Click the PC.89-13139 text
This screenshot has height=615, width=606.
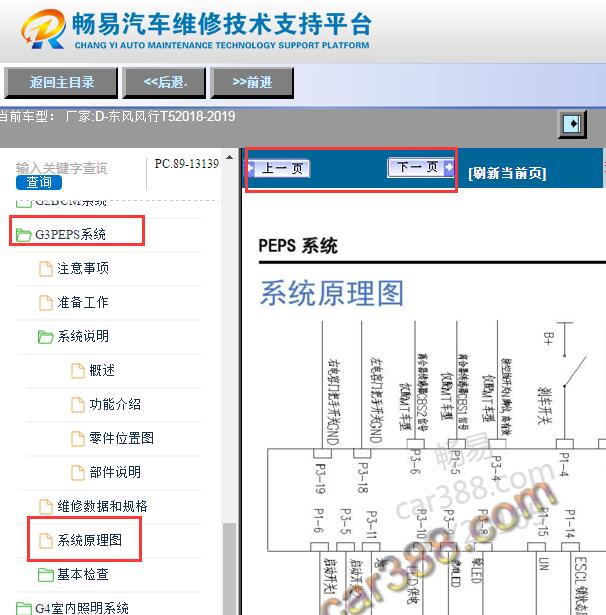click(186, 164)
